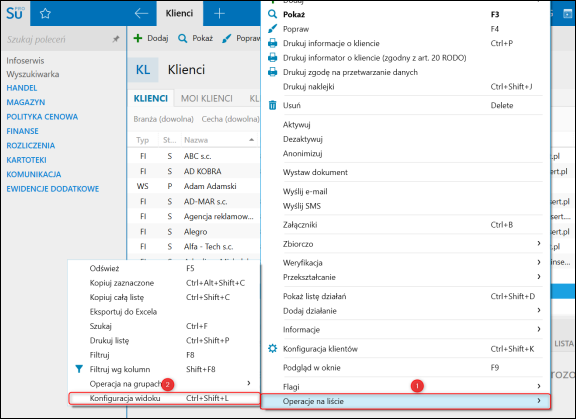This screenshot has width=576, height=419.
Task: Click the back arrow icon
Action: click(x=141, y=14)
